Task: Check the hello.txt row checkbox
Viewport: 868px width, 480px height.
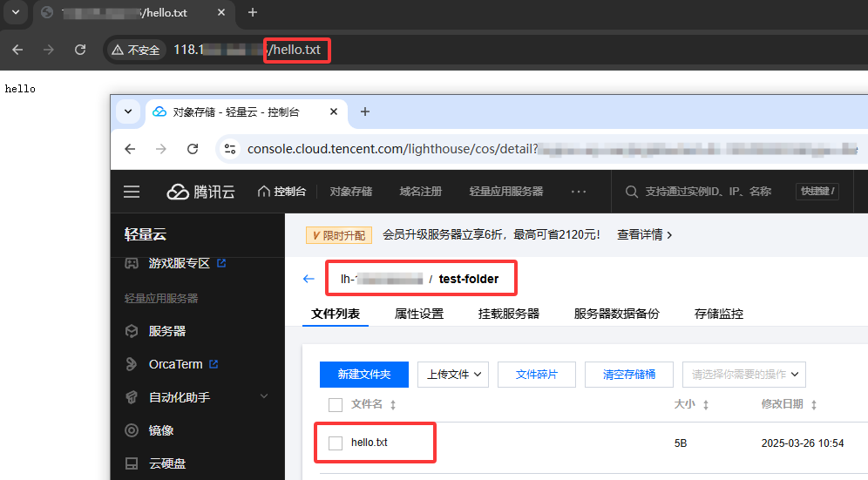Action: point(336,443)
